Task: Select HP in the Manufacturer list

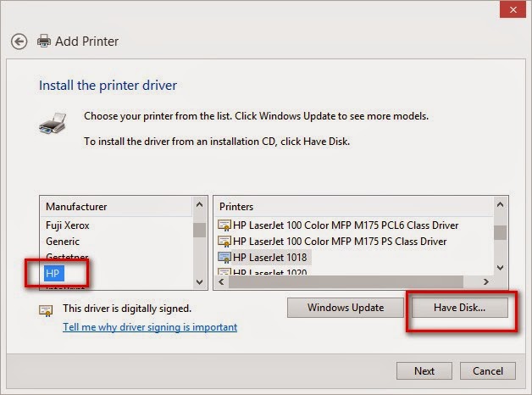Action: tap(53, 274)
